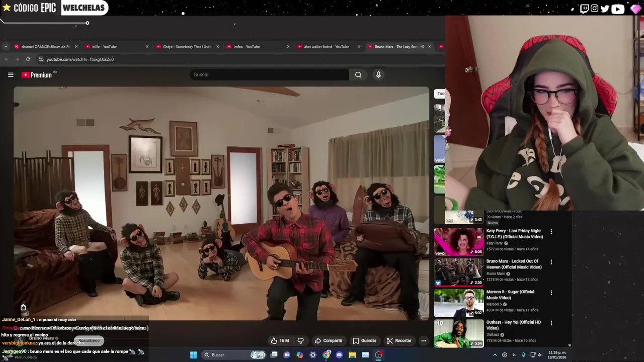Open Katy Perry Last Friday Night title

click(515, 234)
